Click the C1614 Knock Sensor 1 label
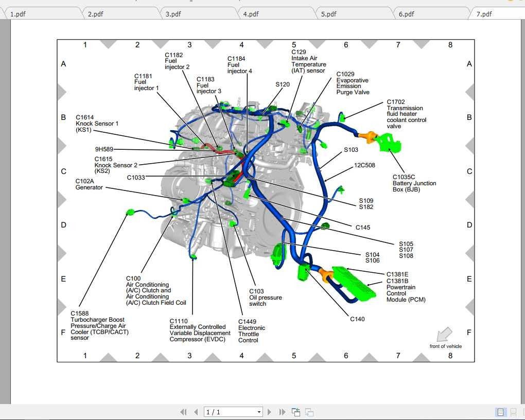Viewport: 525px width, 420px height. tap(97, 123)
